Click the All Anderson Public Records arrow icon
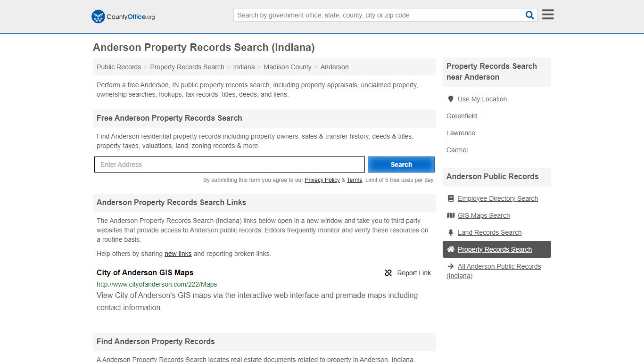644x362 pixels. [451, 266]
